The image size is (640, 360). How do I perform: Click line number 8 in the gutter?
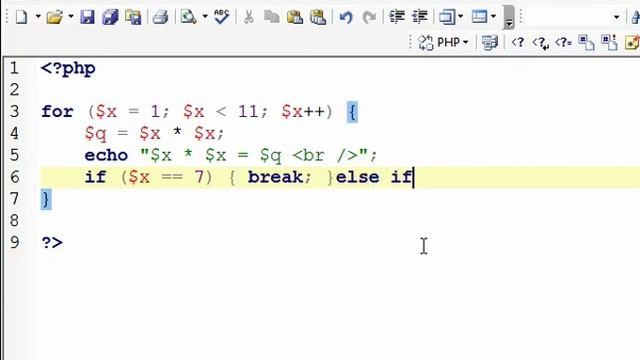pyautogui.click(x=15, y=221)
